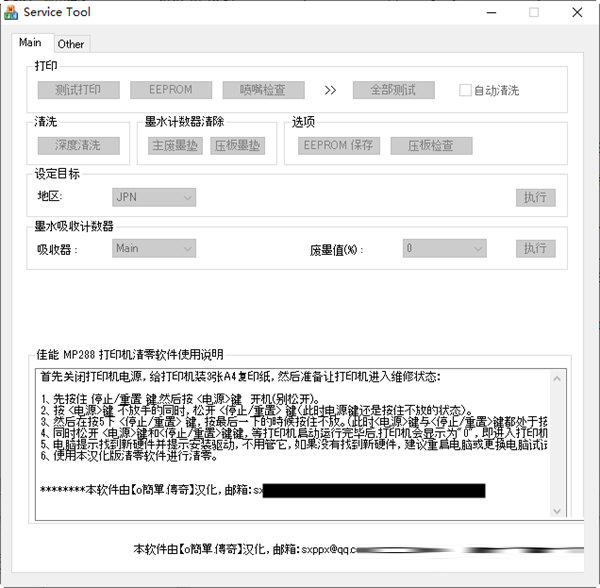The width and height of the screenshot is (600, 588).
Task: Click the instructions scrollbar up arrow
Action: [557, 379]
